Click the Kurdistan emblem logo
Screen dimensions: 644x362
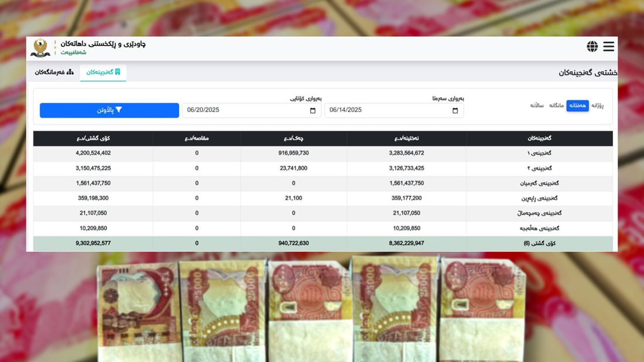point(40,47)
